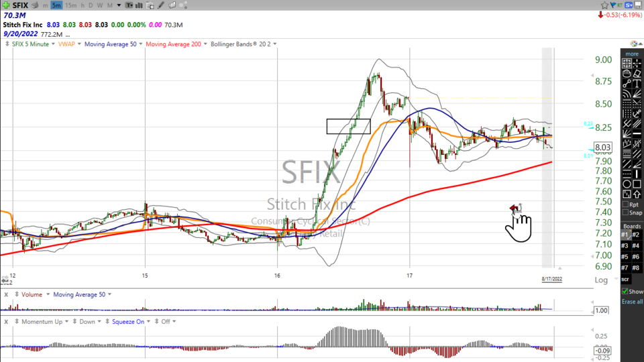Enable the Rpt checkbox
The width and height of the screenshot is (644, 362).
tap(625, 204)
